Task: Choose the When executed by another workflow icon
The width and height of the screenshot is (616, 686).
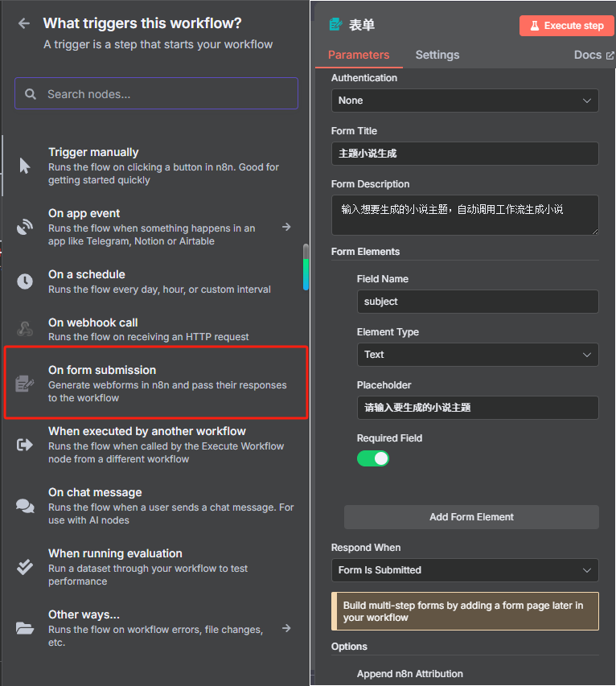Action: (x=25, y=445)
